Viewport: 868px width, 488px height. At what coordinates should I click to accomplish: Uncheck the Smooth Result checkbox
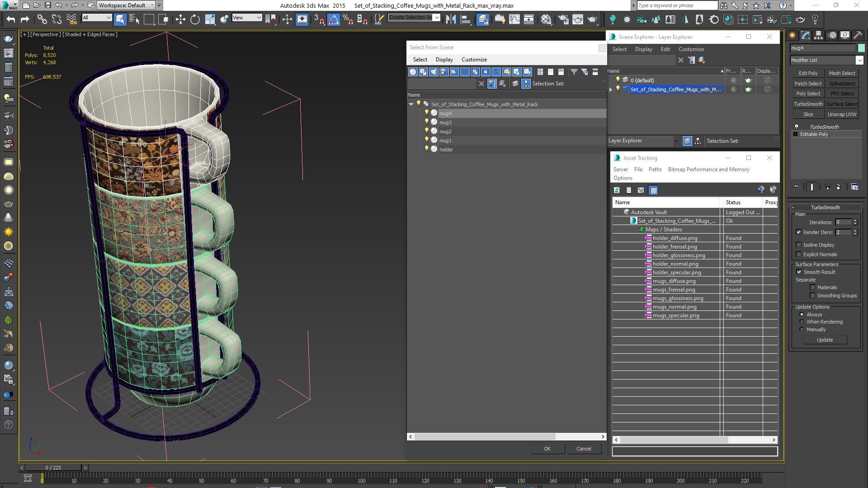pos(799,272)
